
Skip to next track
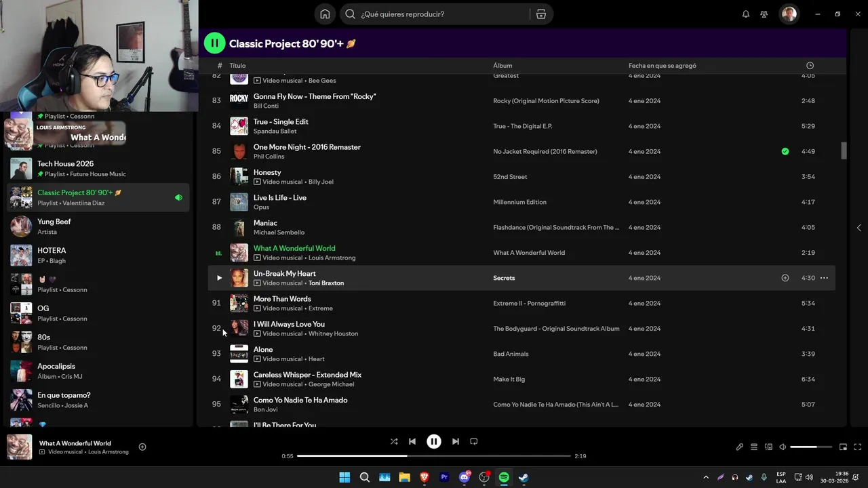[456, 441]
